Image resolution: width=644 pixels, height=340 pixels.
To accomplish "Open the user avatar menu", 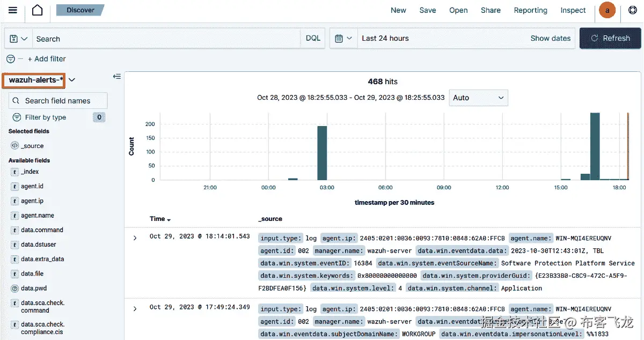I will [x=607, y=10].
